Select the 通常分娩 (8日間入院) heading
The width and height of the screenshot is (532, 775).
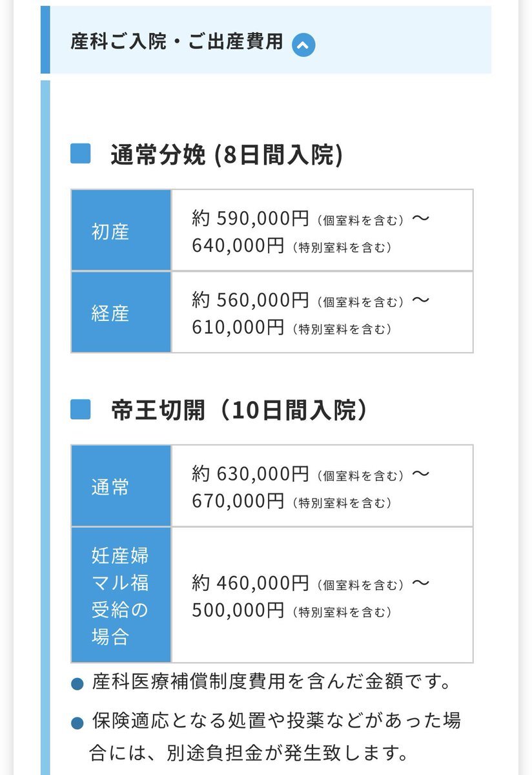226,155
